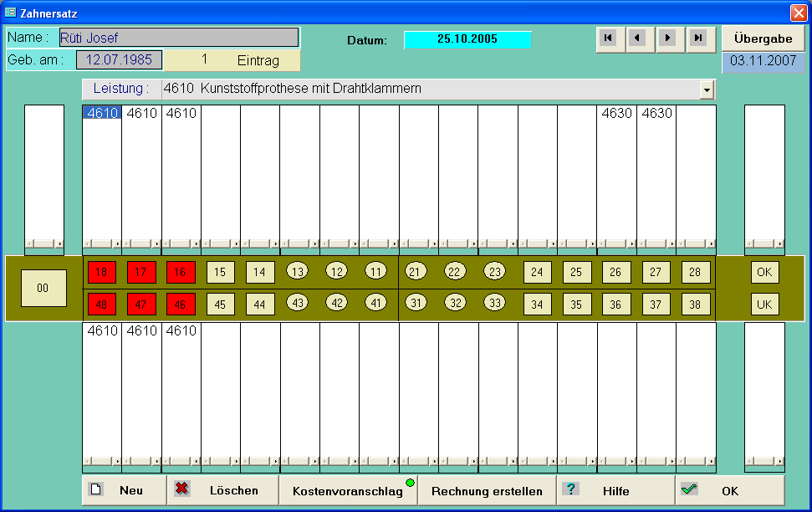
Task: Click Rechnung erstellen to create invoice
Action: [487, 491]
